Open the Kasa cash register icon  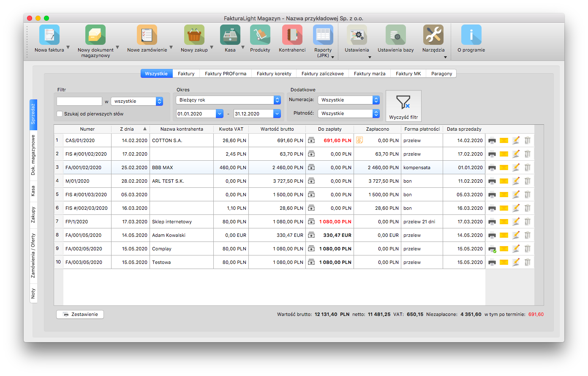(230, 35)
